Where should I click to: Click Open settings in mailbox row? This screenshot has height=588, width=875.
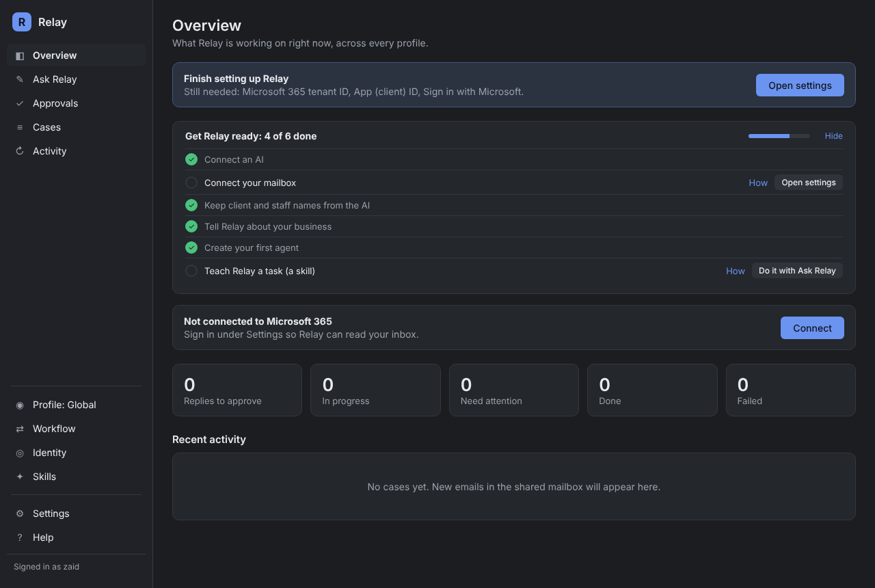pyautogui.click(x=809, y=183)
